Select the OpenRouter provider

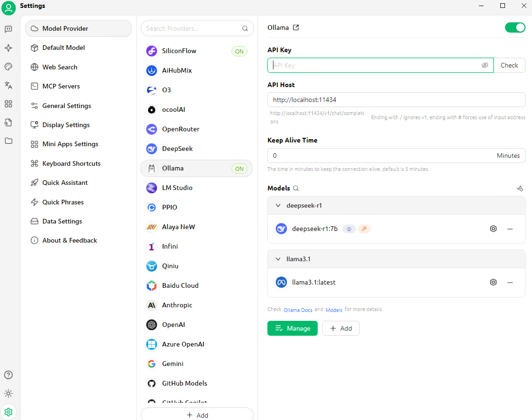[x=197, y=129]
